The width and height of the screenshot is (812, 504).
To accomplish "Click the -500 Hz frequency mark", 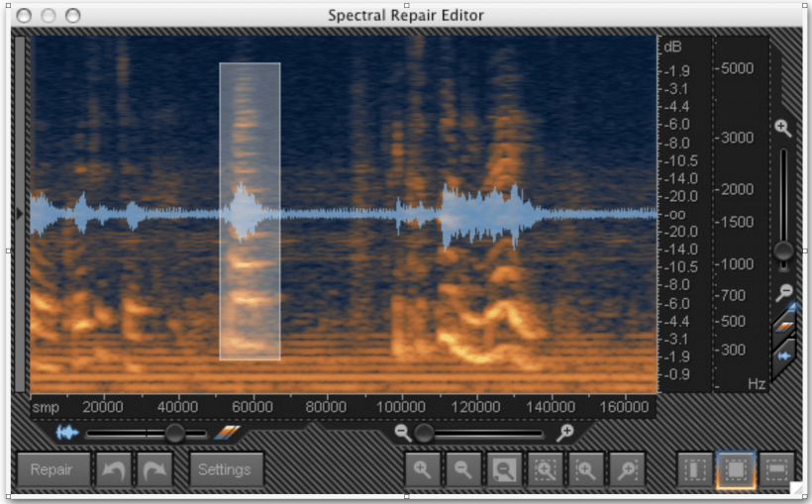I will click(731, 321).
